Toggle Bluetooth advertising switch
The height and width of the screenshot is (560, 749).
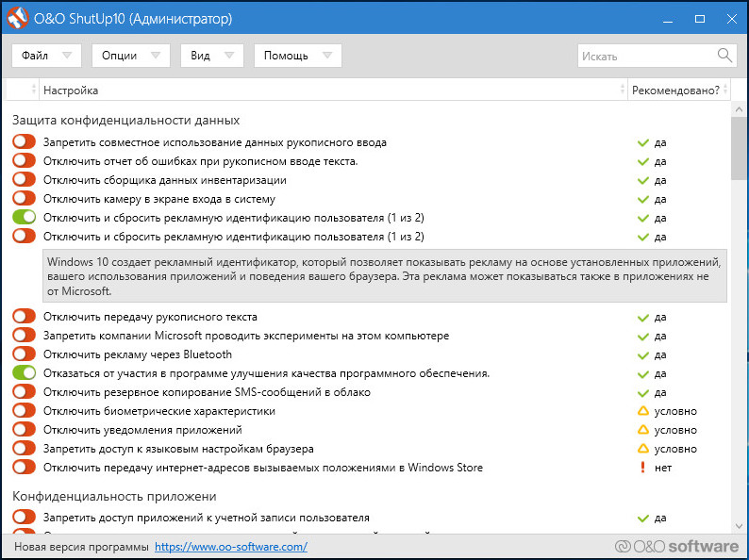[24, 354]
